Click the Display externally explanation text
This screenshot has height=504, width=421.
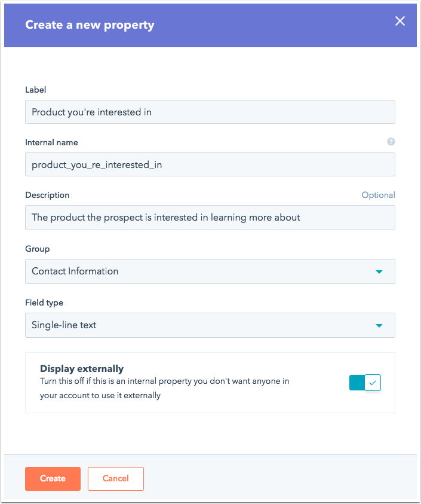[x=164, y=388]
